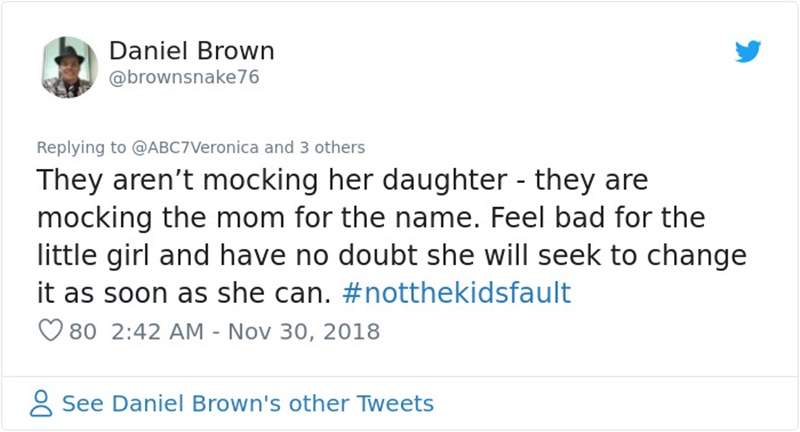Open "See Daniel Brown's other Tweets" link
This screenshot has height=432, width=800.
tap(247, 404)
